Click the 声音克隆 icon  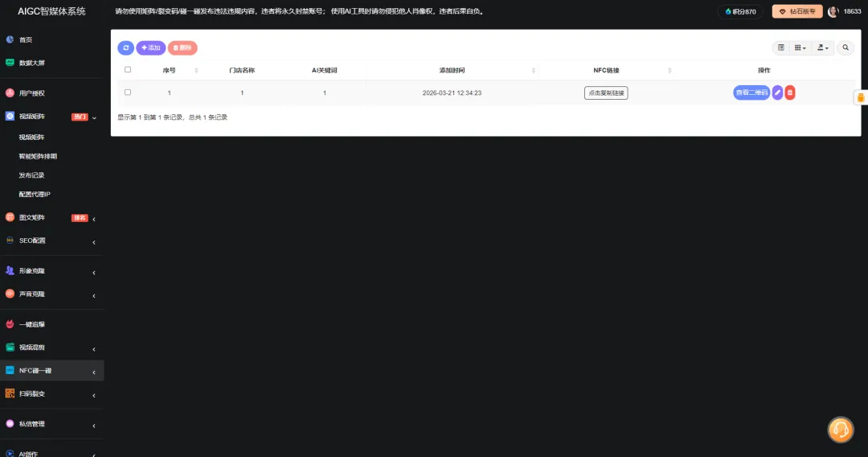pos(10,294)
